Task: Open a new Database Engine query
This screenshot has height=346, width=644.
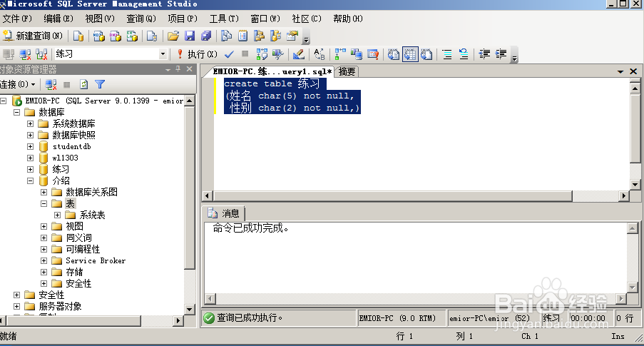Action: point(78,36)
